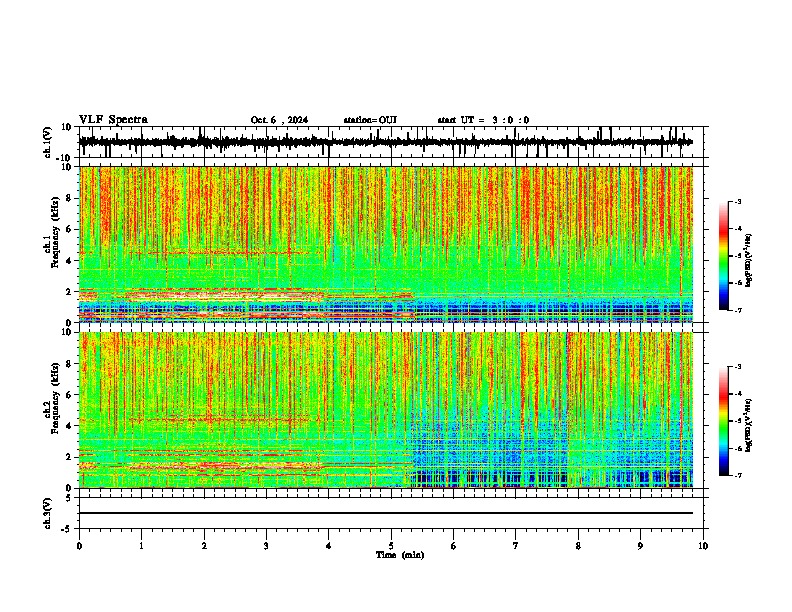Click the flat ch.3 voltage trace line
The width and height of the screenshot is (792, 612).
click(x=385, y=513)
